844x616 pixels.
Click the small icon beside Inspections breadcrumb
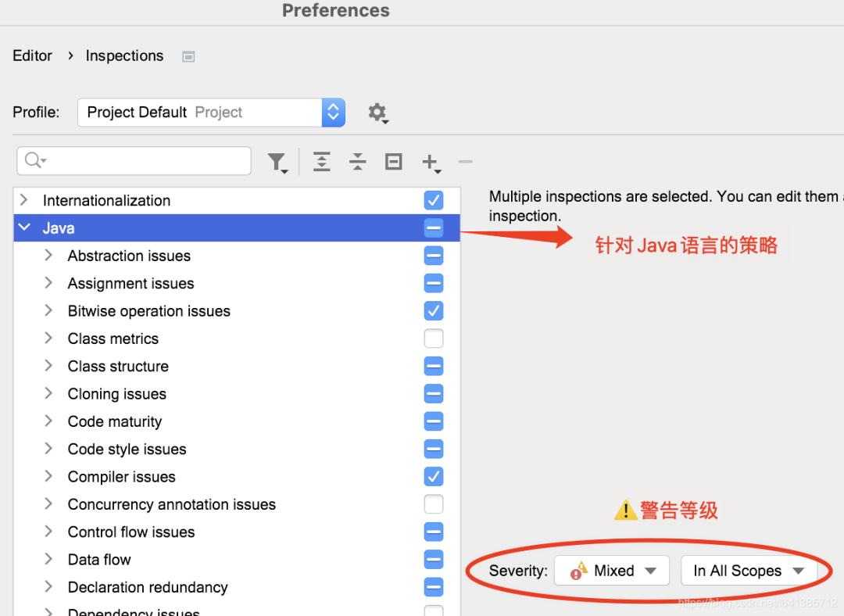(188, 56)
